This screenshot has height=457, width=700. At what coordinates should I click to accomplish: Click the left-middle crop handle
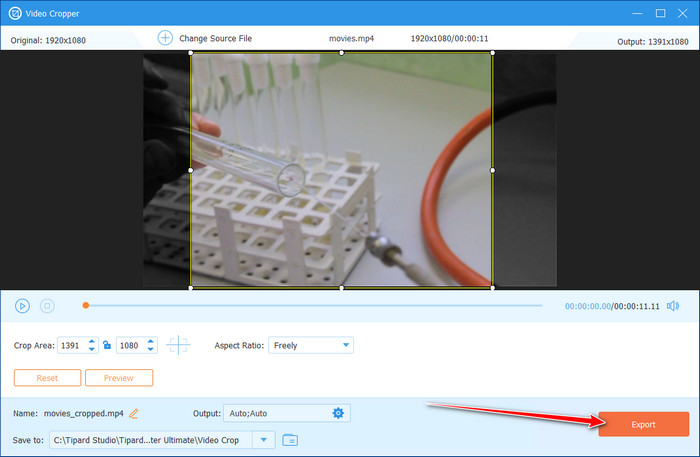tap(191, 170)
